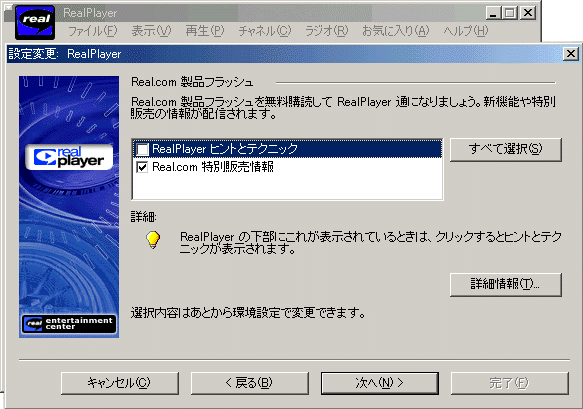The image size is (583, 409).
Task: Proceed with the 次へ(N) button
Action: pos(380,383)
